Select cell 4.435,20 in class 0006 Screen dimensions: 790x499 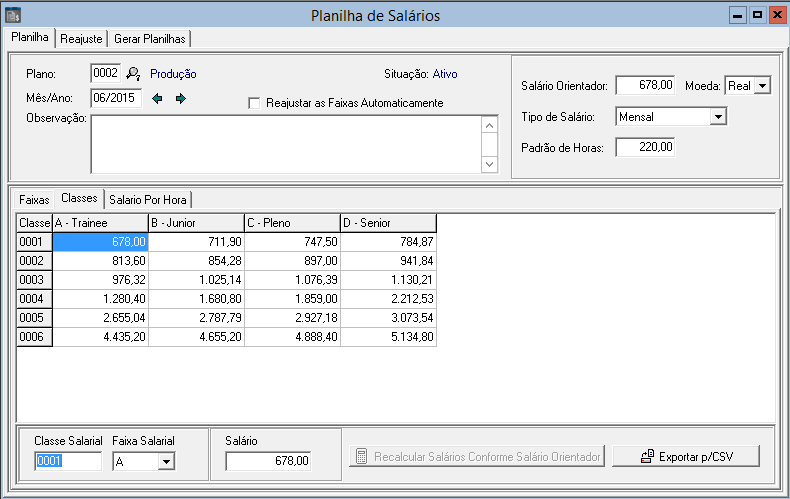[x=100, y=337]
